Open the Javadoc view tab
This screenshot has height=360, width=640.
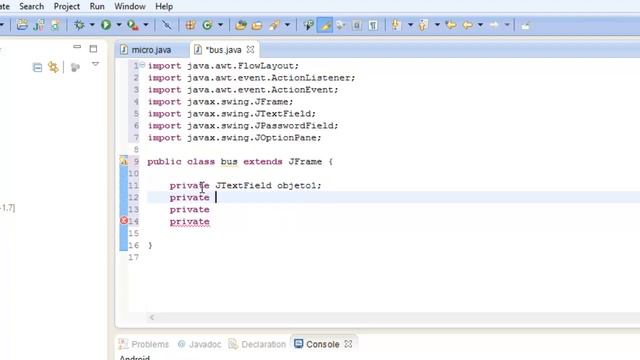pos(200,344)
